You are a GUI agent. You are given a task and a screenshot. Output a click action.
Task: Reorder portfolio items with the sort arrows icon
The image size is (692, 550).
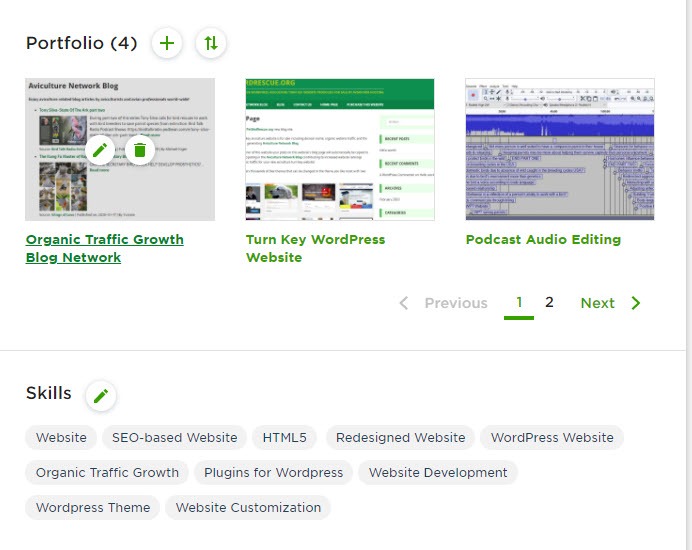point(211,43)
